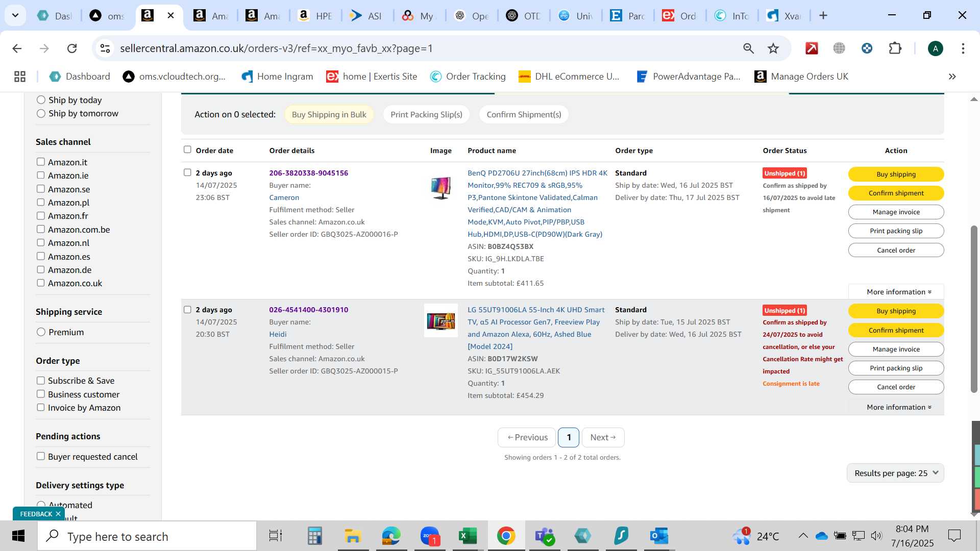Open Microsoft Teams from taskbar
This screenshot has width=980, height=551.
(x=544, y=536)
